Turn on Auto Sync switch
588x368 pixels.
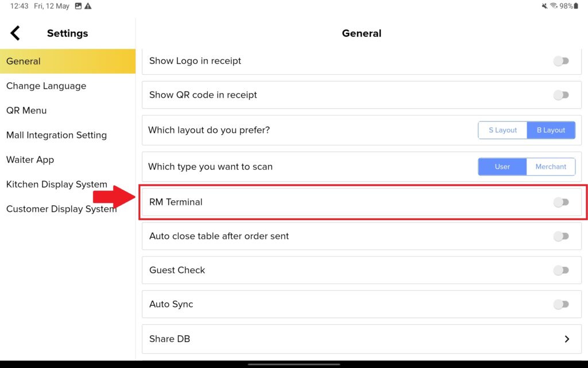click(x=561, y=304)
